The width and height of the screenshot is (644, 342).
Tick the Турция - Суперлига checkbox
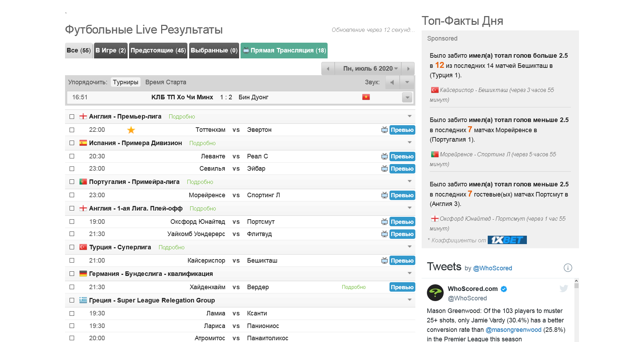click(x=72, y=247)
